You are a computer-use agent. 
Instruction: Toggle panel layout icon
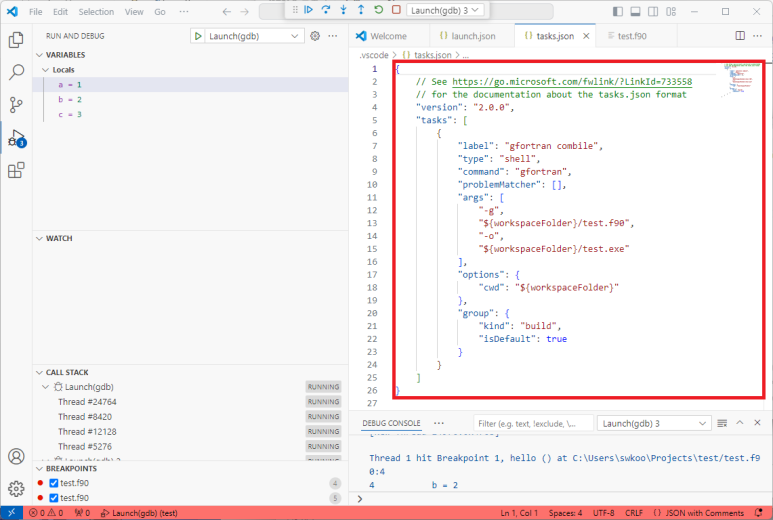(x=635, y=11)
